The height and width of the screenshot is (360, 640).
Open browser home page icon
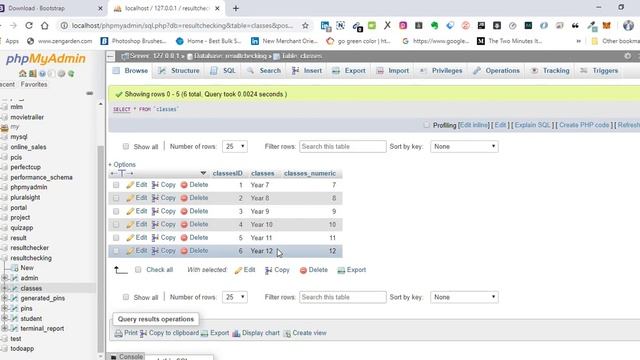coord(44,25)
